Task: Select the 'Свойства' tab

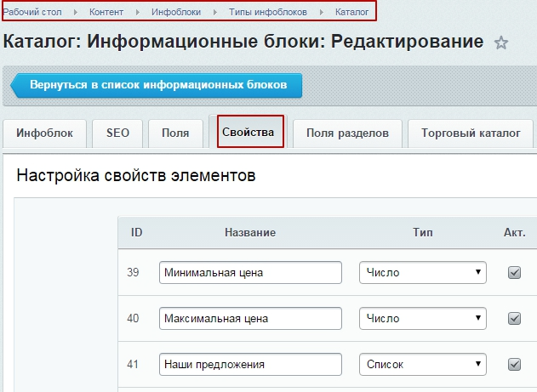Action: (x=249, y=132)
